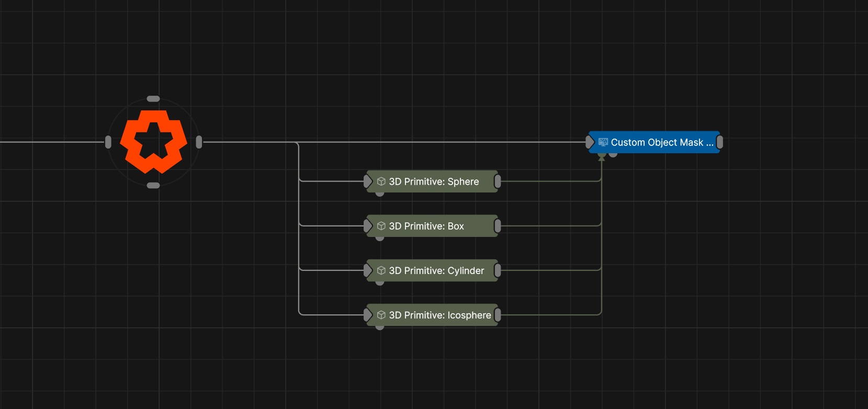Click the Custom Object Mask right output port

point(720,142)
